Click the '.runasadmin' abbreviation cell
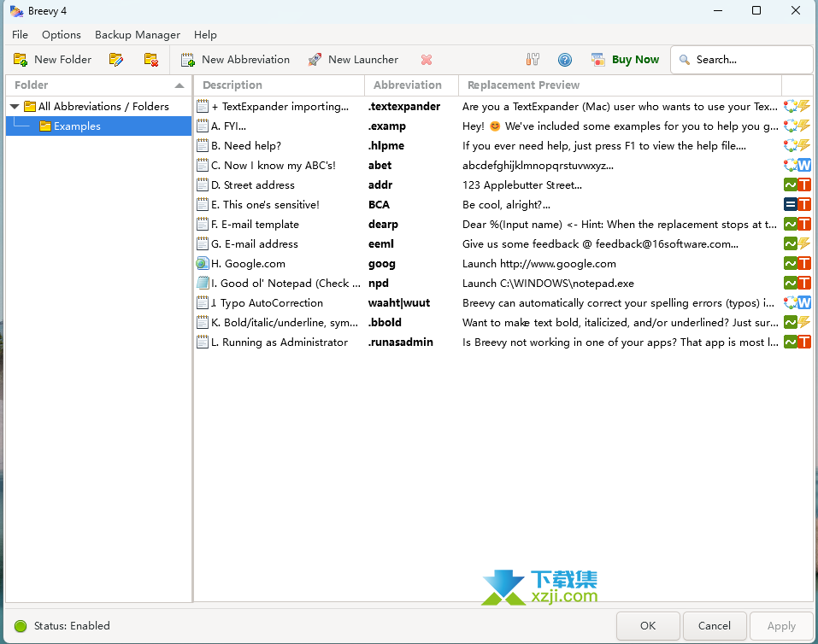This screenshot has height=644, width=818. click(x=401, y=342)
